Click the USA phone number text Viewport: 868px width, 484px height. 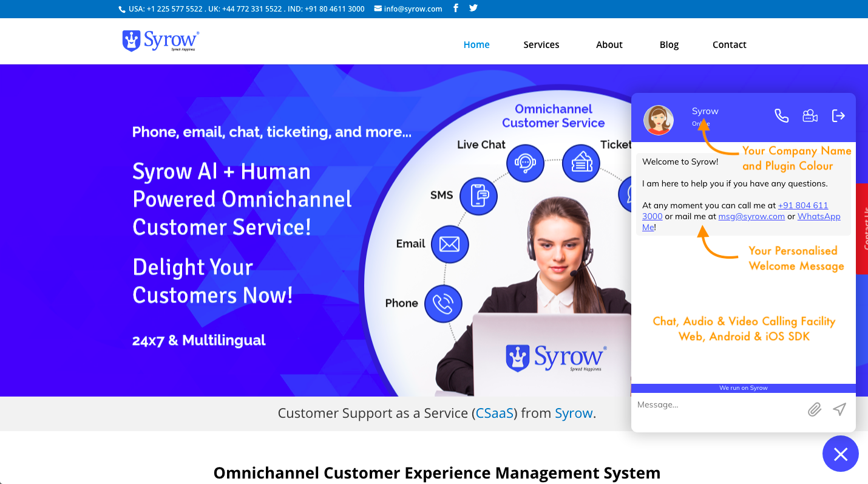click(x=166, y=9)
